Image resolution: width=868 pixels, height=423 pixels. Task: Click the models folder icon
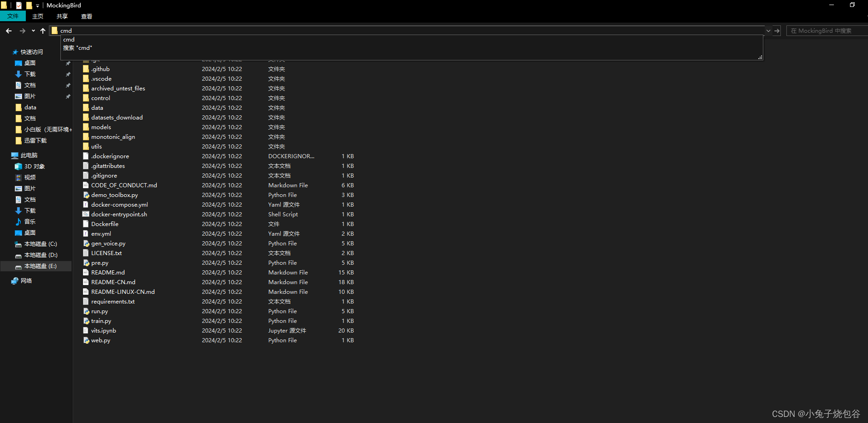click(x=86, y=127)
